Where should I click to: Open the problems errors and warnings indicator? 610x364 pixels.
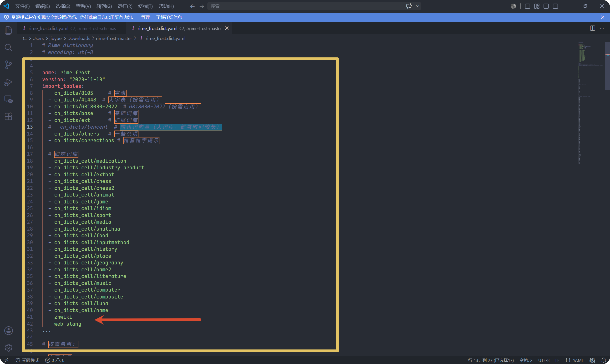coord(55,360)
